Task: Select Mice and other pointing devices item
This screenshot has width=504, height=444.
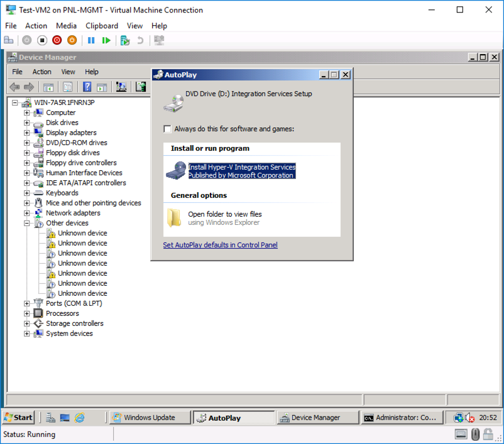Action: click(x=93, y=203)
